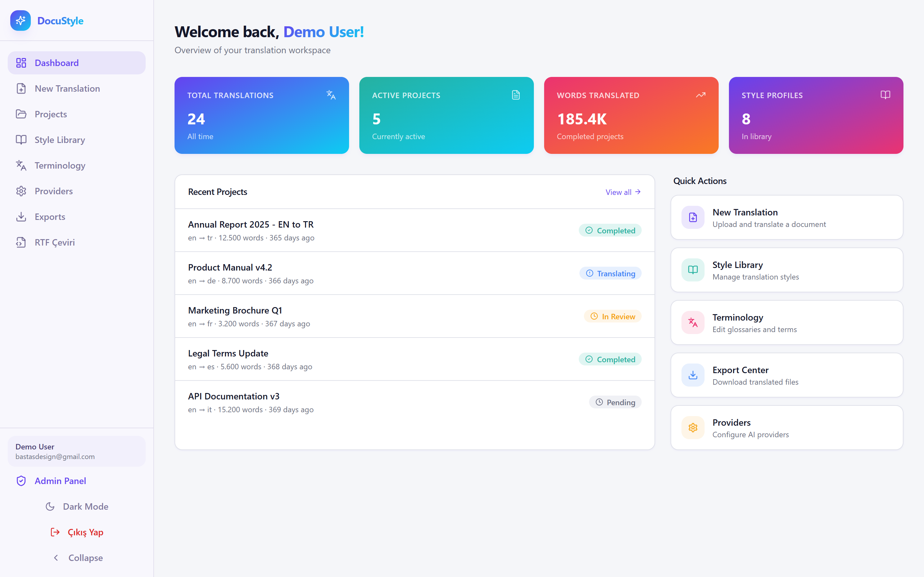Open the Style Library book icon
This screenshot has height=577, width=924.
[x=21, y=140]
